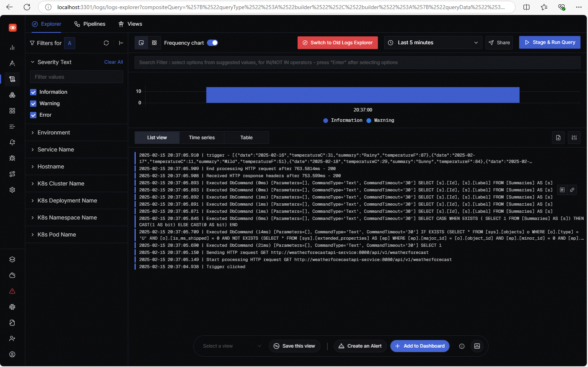Click the blue frequency chart bar
Screen dimensions: 588x367
(363, 95)
